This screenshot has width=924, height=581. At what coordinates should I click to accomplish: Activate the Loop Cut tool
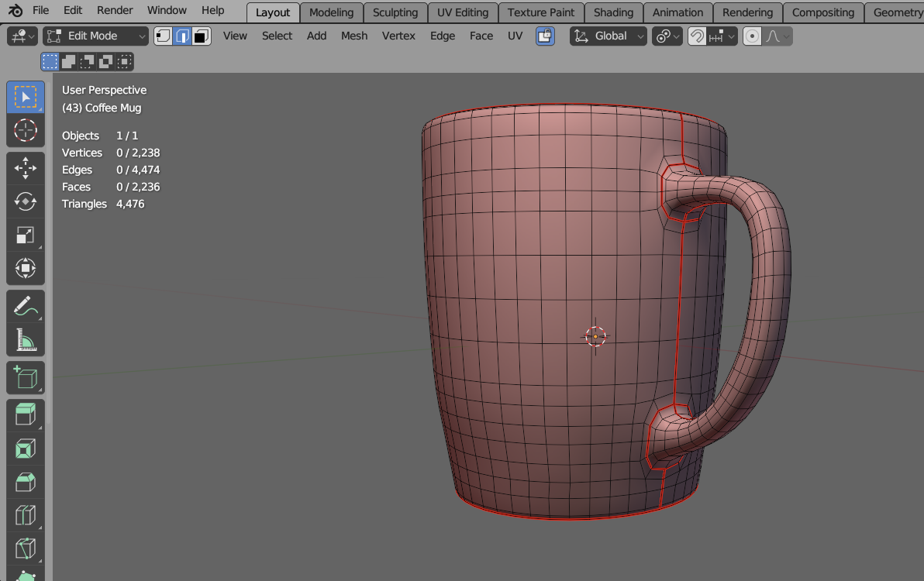coord(26,515)
